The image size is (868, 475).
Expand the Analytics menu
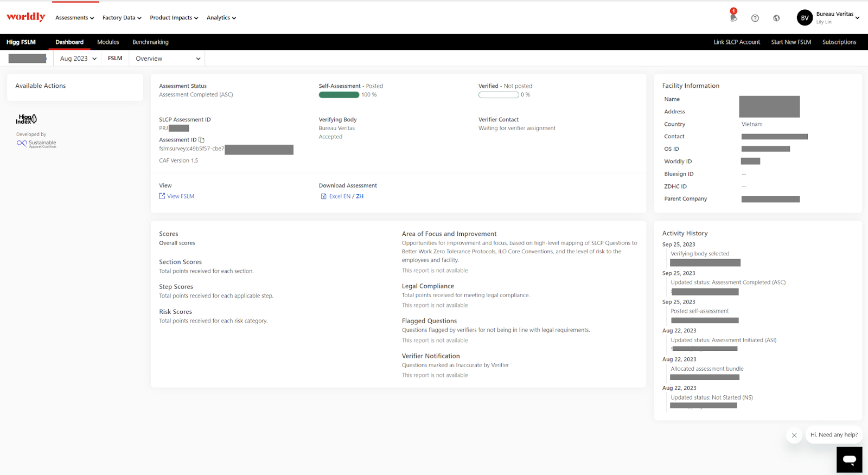point(221,18)
